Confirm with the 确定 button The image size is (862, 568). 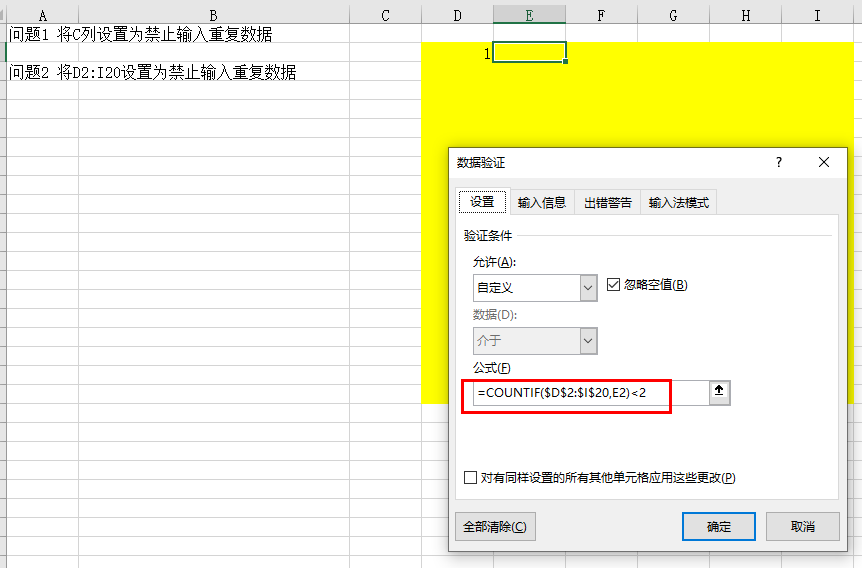coord(718,526)
